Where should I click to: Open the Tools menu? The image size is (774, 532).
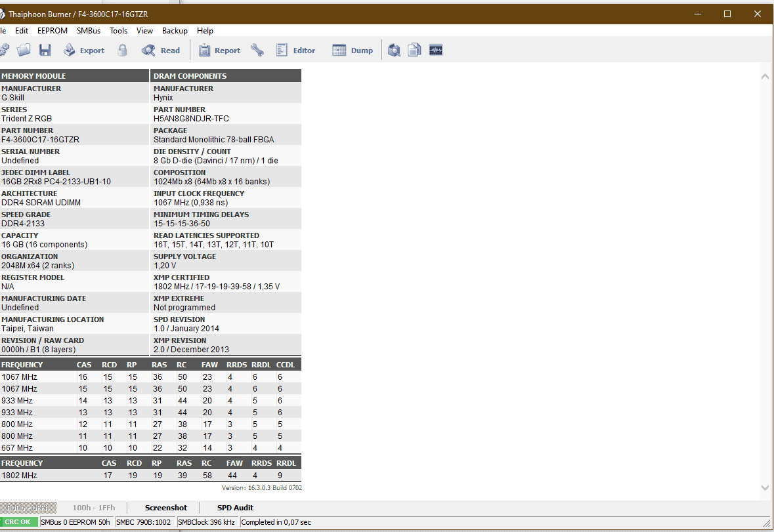click(x=118, y=31)
